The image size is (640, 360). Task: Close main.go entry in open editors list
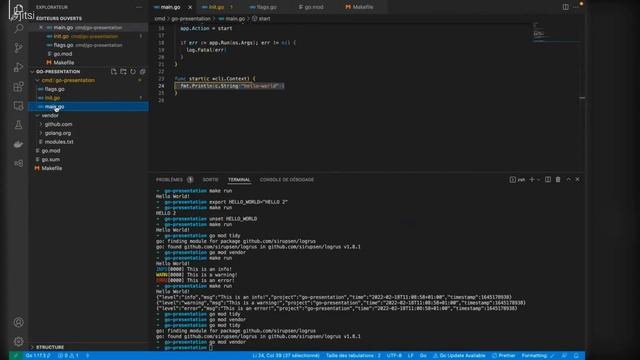41,27
